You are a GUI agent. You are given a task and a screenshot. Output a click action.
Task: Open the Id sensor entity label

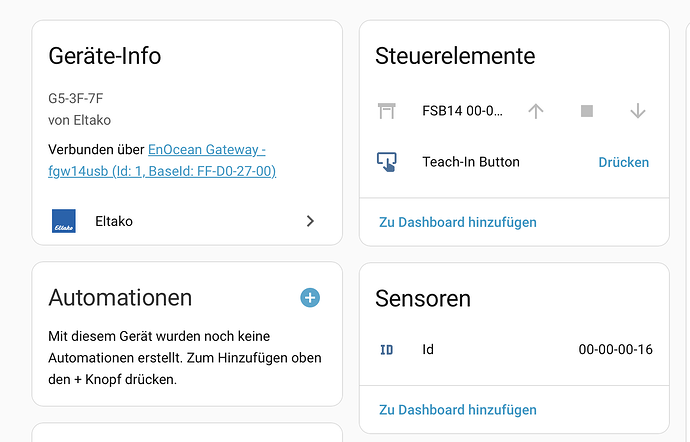point(428,350)
